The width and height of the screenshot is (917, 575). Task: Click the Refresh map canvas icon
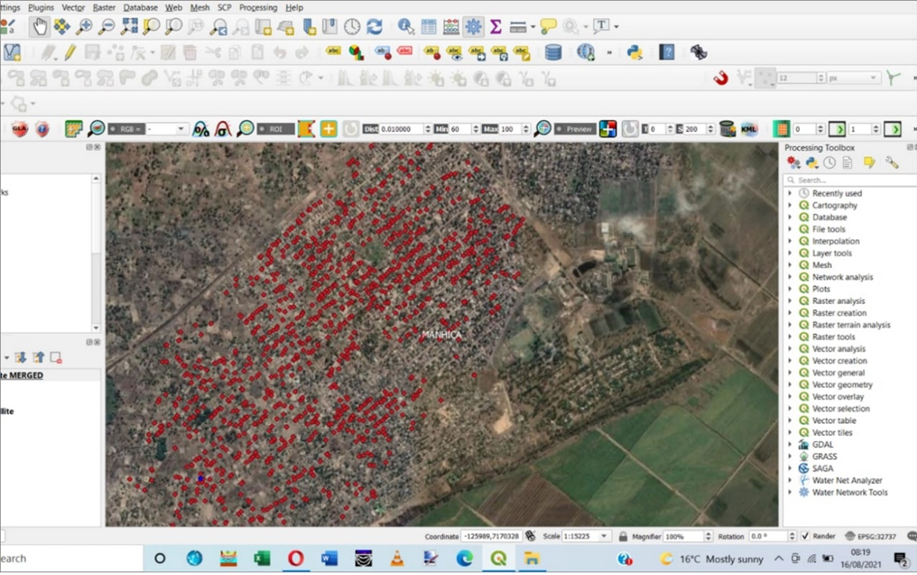tap(374, 27)
